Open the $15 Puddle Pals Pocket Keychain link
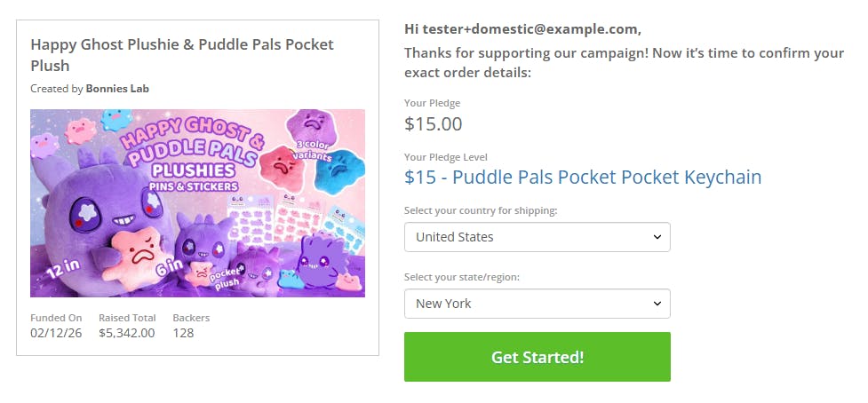This screenshot has width=868, height=403. coord(582,177)
